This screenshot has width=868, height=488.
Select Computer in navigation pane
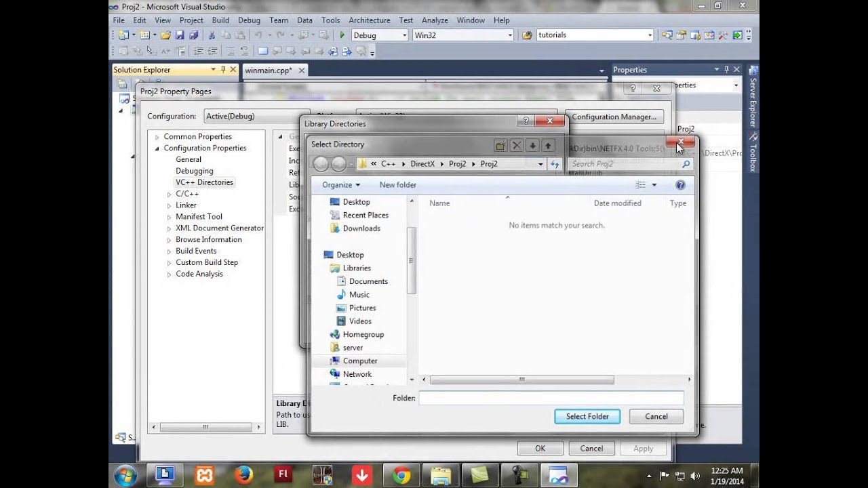(x=360, y=361)
